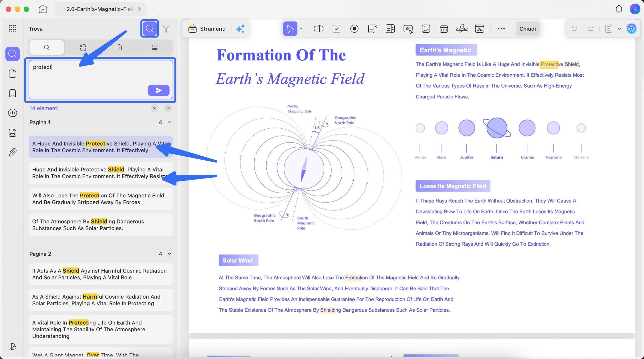Open the thumbnails grid view icon
The image size is (644, 359).
pyautogui.click(x=12, y=29)
